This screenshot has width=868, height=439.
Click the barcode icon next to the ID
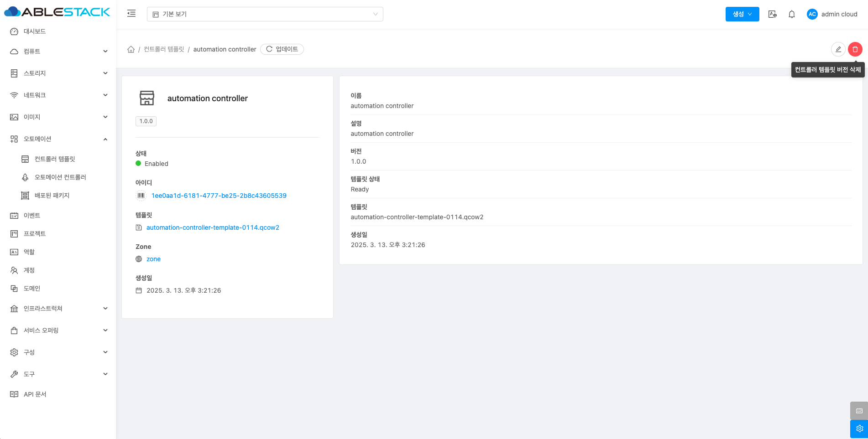click(141, 196)
